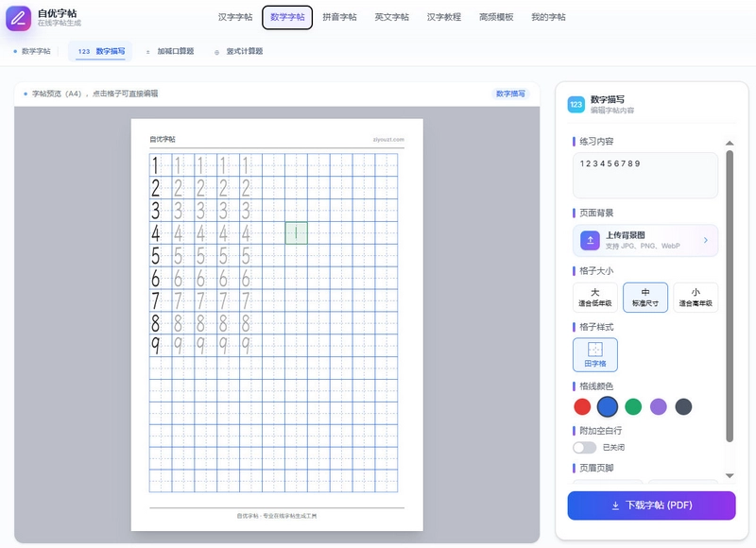This screenshot has height=548, width=756.
Task: Click the black digit 5 cell in the preview
Action: (161, 255)
